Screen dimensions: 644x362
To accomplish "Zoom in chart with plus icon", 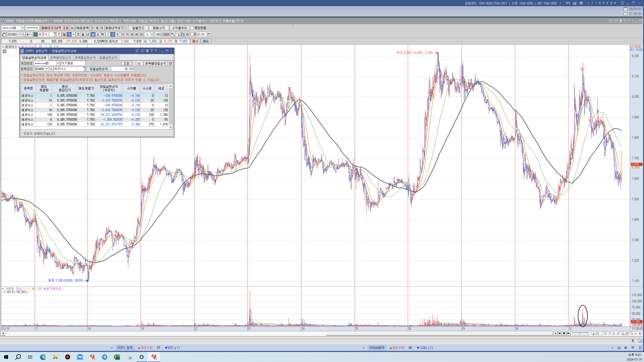I will 640,333.
